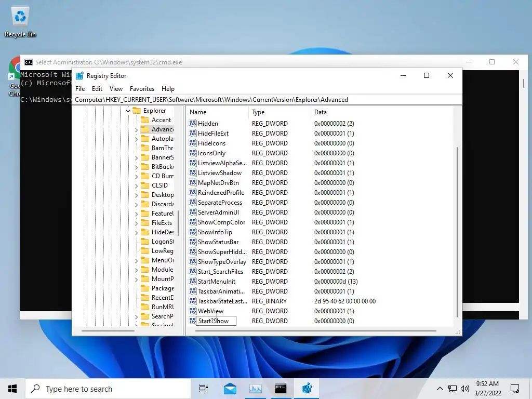Screen dimensions: 532x399
Task: Expand the SearchP key in tree
Action: coord(137,316)
